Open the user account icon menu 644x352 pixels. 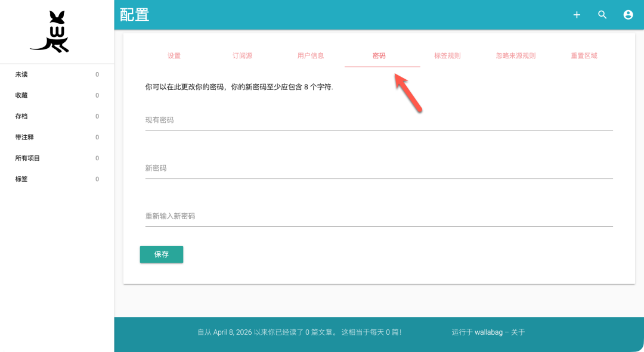(628, 15)
